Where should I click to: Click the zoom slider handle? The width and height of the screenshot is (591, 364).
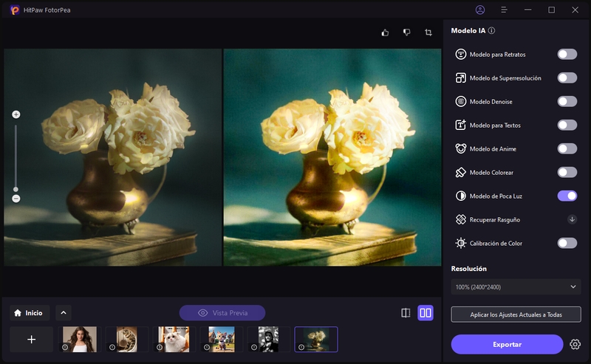tap(16, 190)
